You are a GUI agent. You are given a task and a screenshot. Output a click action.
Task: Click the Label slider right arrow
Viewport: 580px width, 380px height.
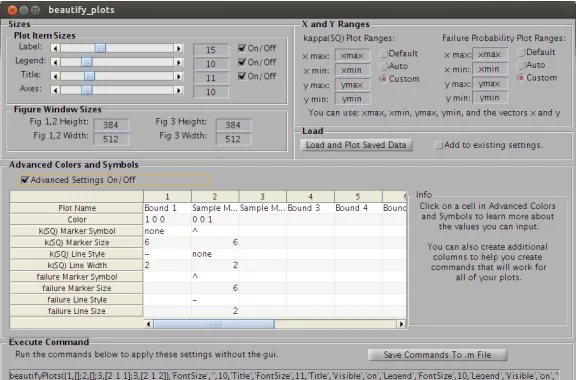tap(179, 48)
